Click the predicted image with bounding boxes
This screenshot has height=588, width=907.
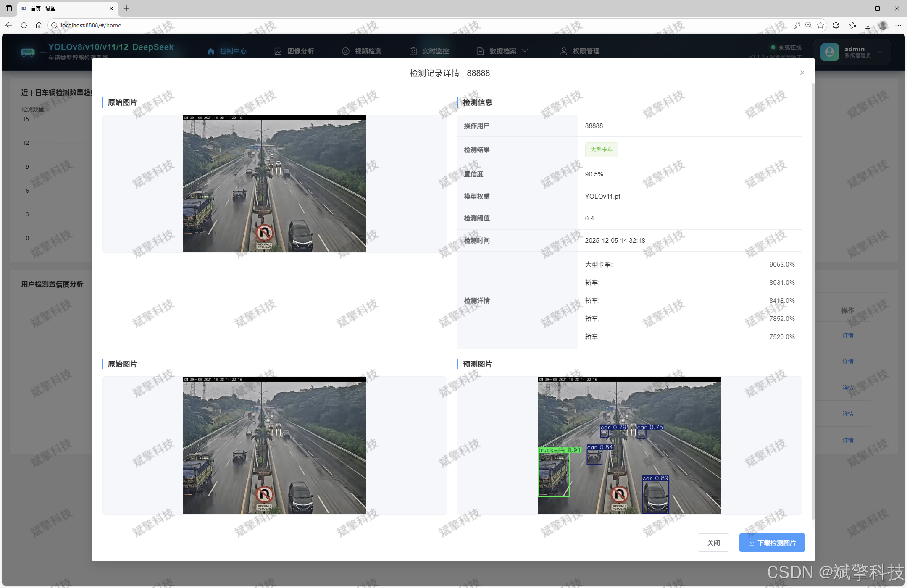629,446
